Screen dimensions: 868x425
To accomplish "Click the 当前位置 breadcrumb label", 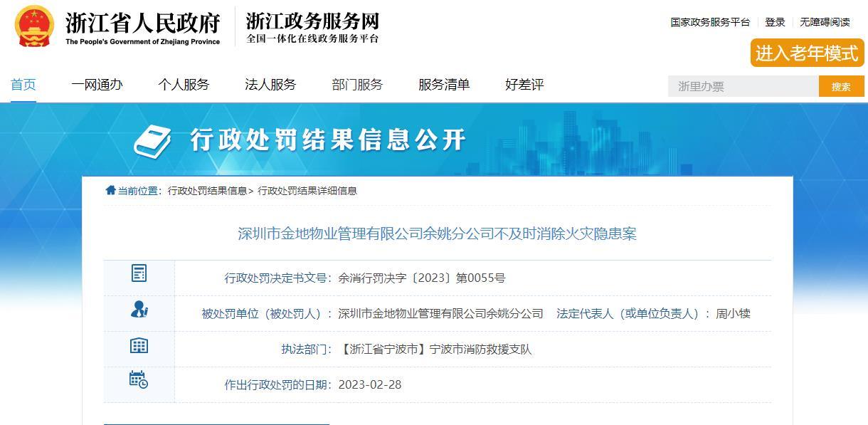I will point(139,191).
